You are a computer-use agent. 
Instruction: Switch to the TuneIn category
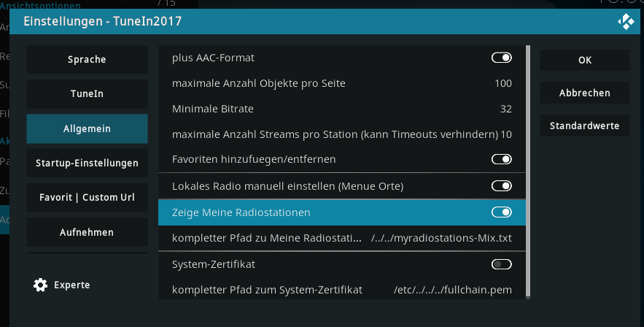pyautogui.click(x=87, y=94)
